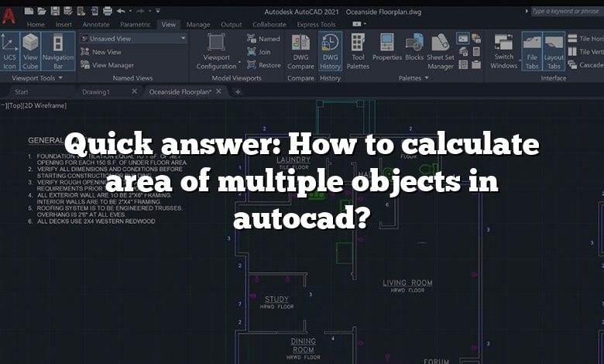Open the Drawing1 file tab
This screenshot has width=604, height=364.
point(96,91)
